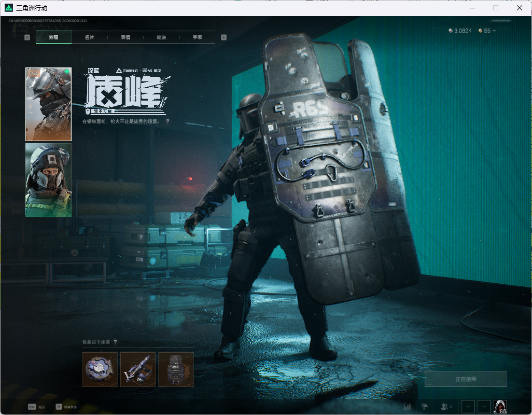Click the second empty squad slot plus
This screenshot has height=415, width=532.
point(484,407)
